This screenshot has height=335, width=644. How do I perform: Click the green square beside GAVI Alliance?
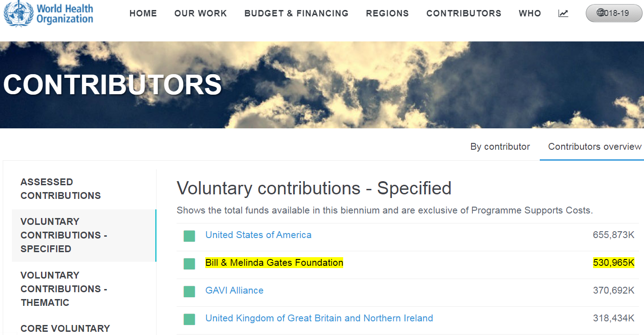[x=189, y=291]
